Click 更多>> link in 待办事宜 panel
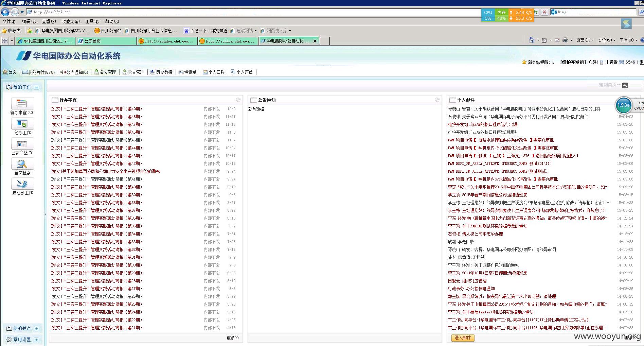Viewport: 644px width, 346px height. 233,338
